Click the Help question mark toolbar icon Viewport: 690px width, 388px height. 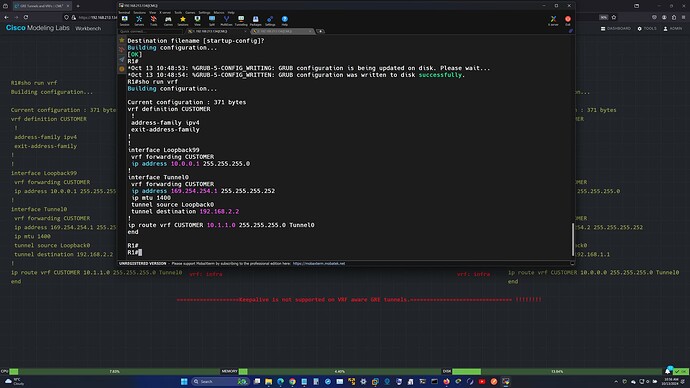(x=285, y=21)
